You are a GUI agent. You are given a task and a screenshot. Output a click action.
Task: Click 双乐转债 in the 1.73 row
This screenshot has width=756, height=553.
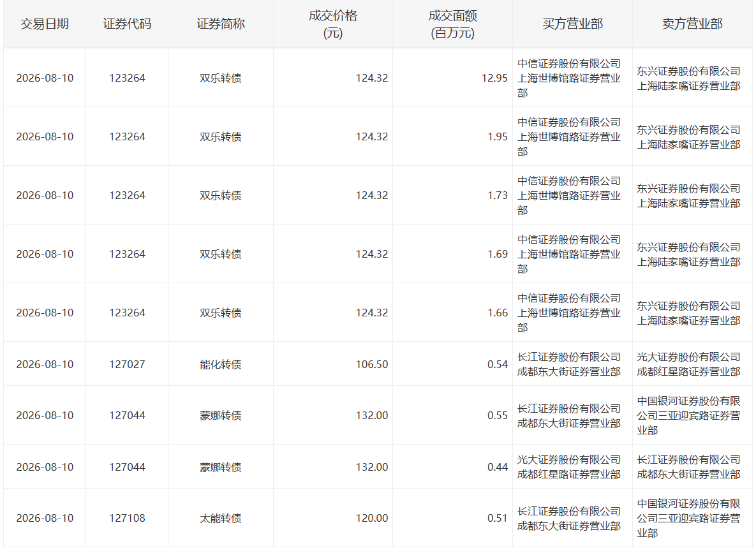220,195
